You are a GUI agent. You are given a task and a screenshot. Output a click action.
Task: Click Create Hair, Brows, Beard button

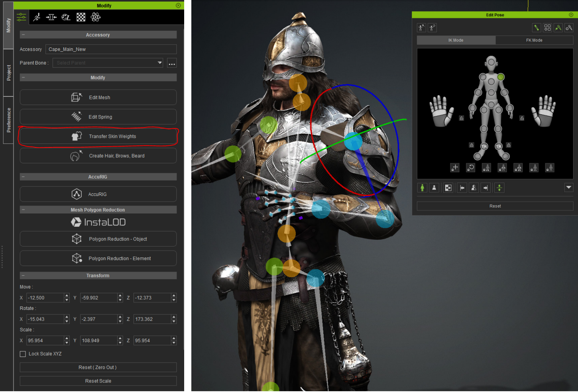click(98, 156)
